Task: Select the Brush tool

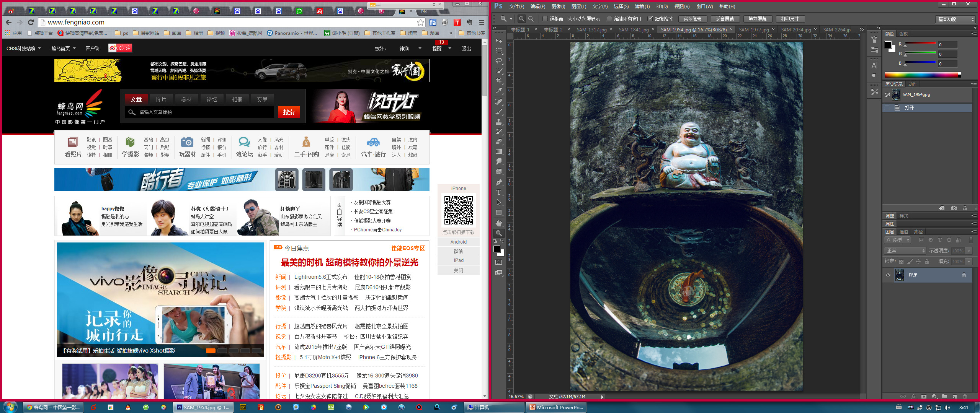Action: pos(499,112)
